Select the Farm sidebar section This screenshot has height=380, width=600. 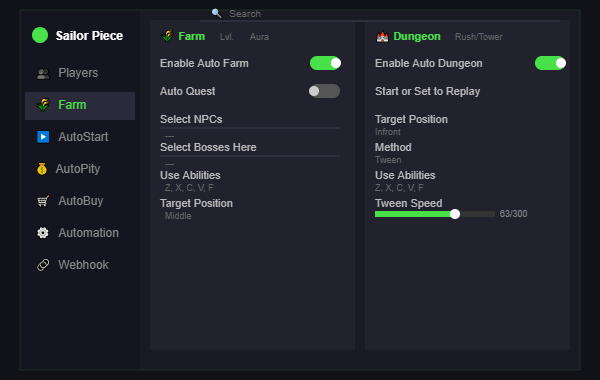point(80,105)
